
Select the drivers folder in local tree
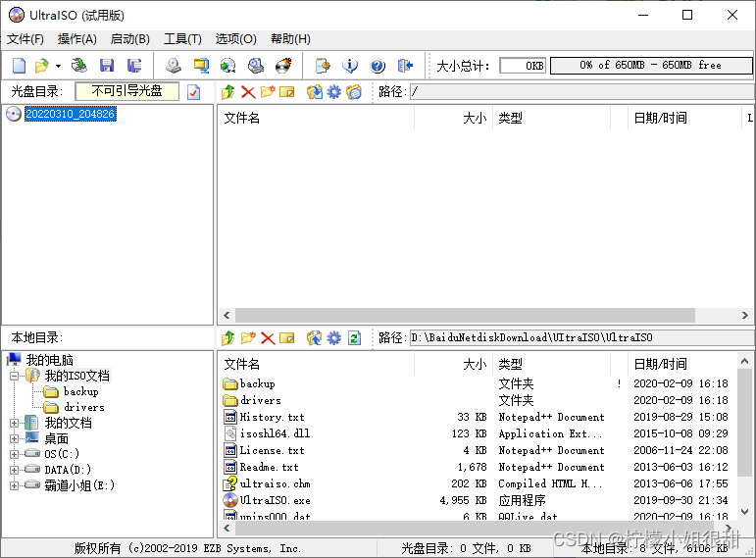pyautogui.click(x=84, y=408)
